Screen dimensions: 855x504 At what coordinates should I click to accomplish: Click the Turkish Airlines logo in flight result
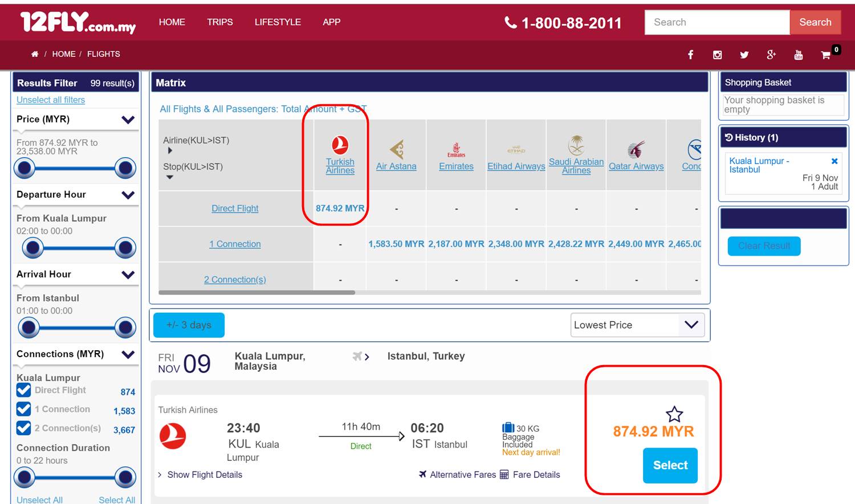(x=172, y=436)
